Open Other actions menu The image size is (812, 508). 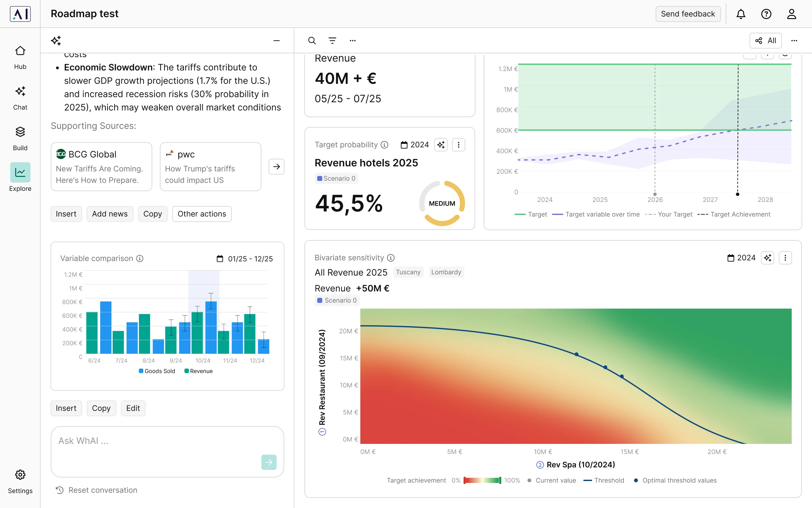202,214
